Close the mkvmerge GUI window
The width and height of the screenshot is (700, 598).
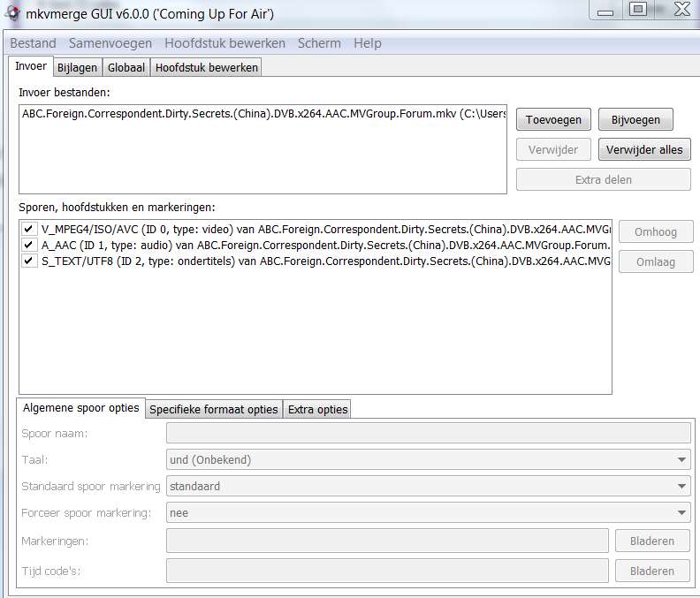[x=681, y=10]
